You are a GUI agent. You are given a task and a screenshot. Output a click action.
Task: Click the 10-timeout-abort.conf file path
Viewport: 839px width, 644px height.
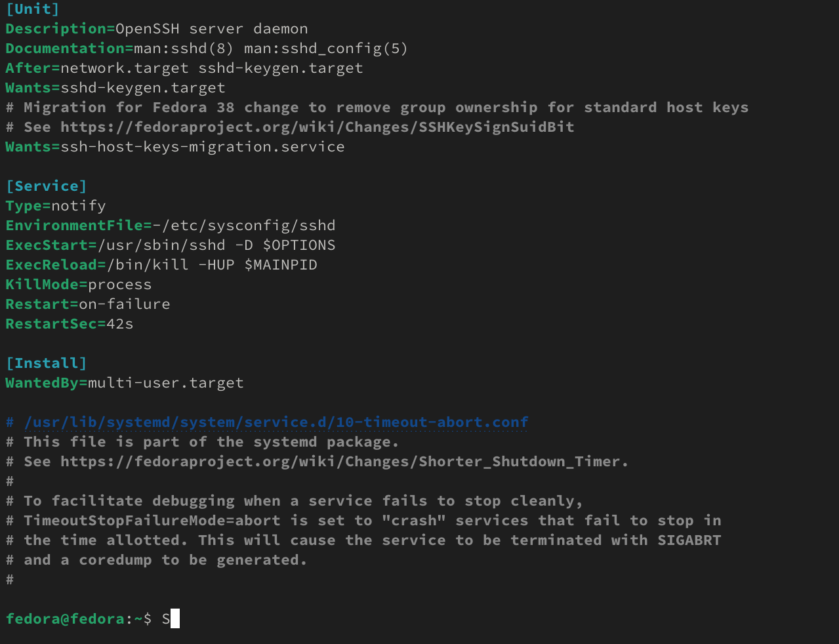(276, 422)
